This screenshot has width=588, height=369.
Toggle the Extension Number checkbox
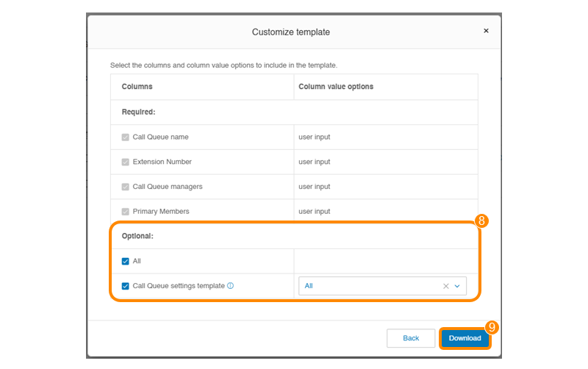pos(125,162)
